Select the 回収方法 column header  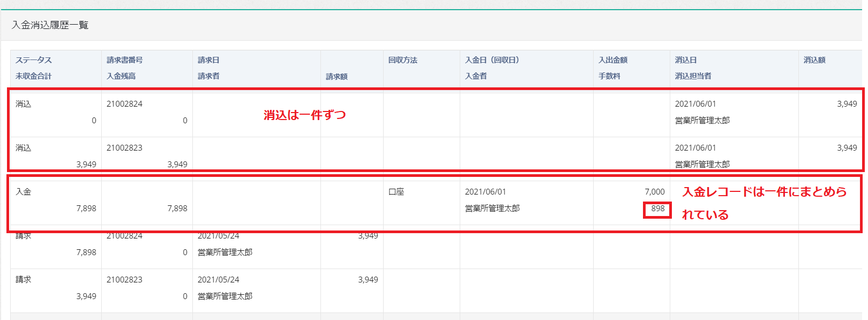point(402,60)
